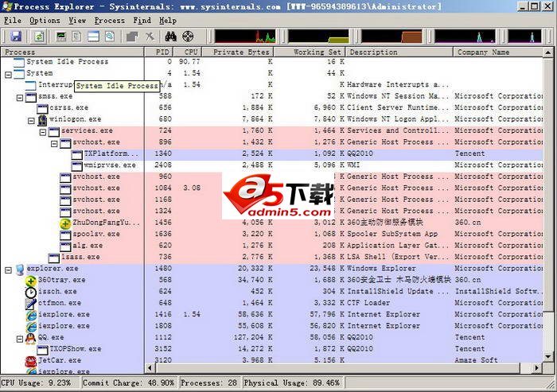This screenshot has height=392, width=557.
Task: Open the Find menu
Action: pos(142,21)
